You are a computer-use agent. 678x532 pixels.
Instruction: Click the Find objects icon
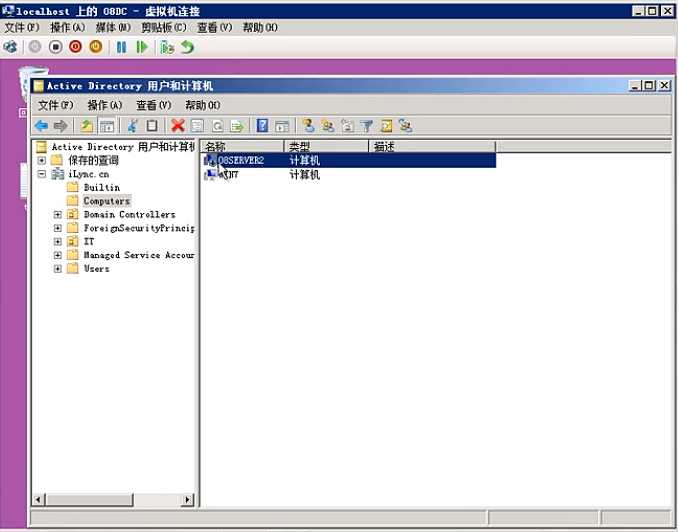386,126
